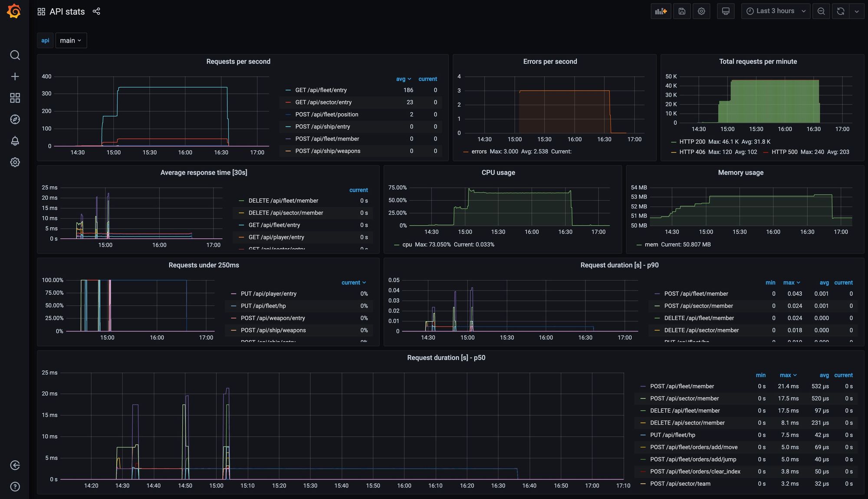Viewport: 868px width, 499px height.
Task: Cycle view mode with the monitor icon
Action: (x=726, y=11)
